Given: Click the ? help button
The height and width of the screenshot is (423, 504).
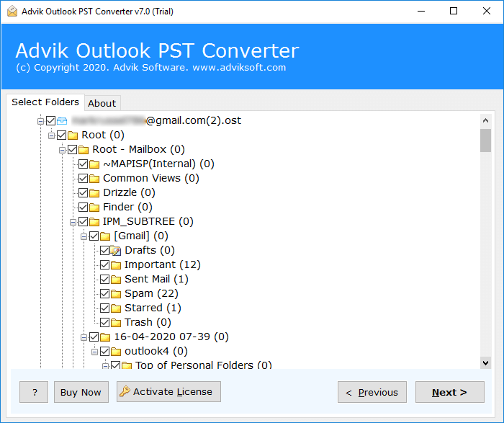Looking at the screenshot, I should point(34,392).
